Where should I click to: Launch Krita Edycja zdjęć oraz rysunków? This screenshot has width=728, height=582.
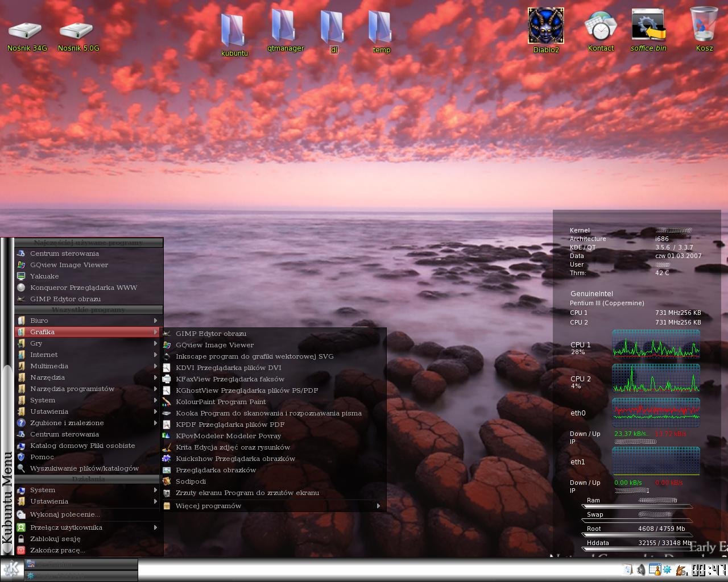274,447
